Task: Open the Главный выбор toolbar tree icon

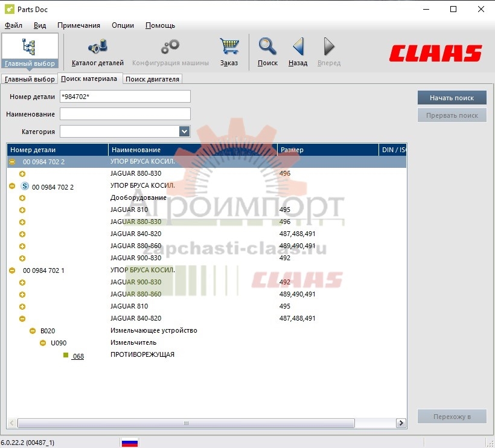Action: pyautogui.click(x=29, y=46)
